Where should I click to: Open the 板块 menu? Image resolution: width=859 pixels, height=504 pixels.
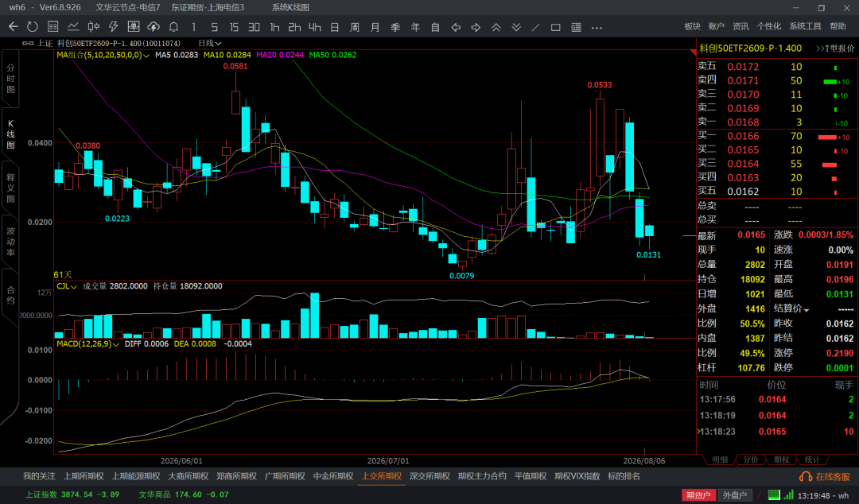(x=693, y=26)
